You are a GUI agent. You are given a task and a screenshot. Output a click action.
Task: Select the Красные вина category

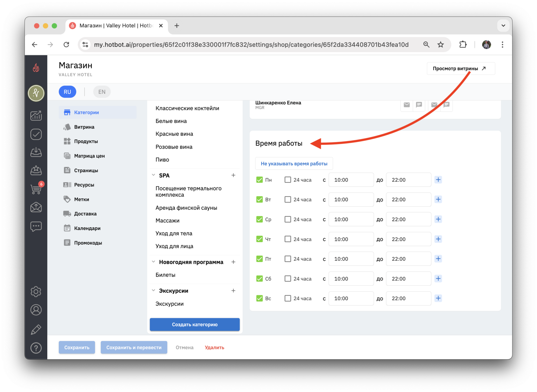point(174,134)
